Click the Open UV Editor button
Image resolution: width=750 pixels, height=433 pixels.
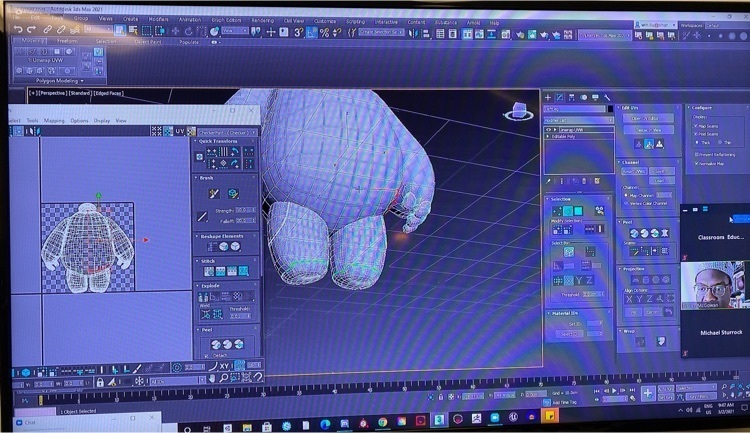click(648, 118)
